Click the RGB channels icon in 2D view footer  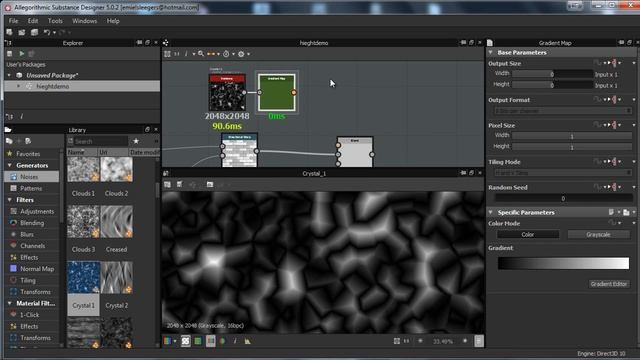click(x=167, y=341)
